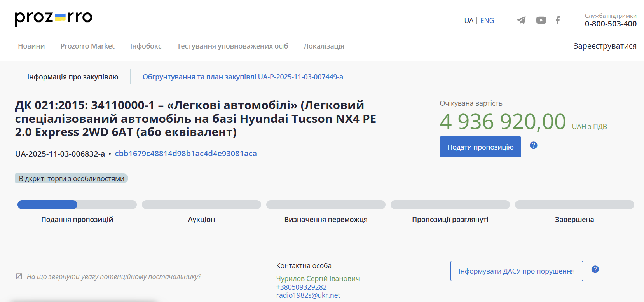The image size is (644, 302).
Task: Go to Інфобокс section
Action: [x=146, y=46]
